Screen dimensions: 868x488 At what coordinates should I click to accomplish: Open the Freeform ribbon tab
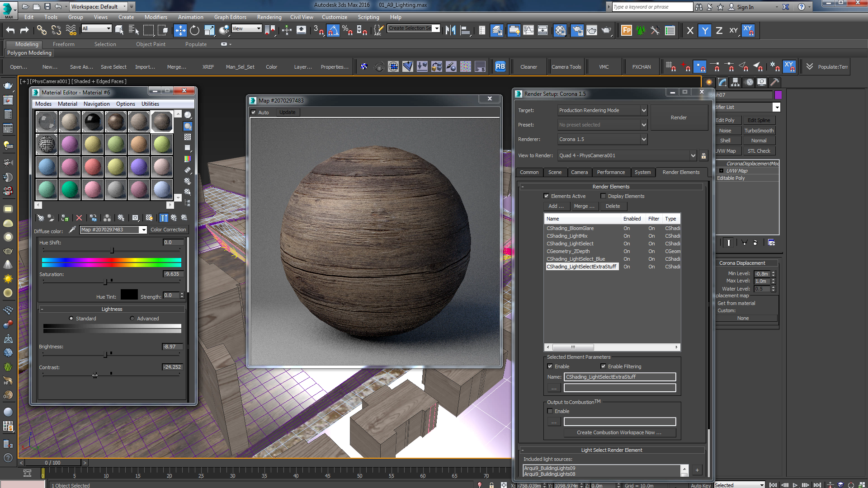63,44
